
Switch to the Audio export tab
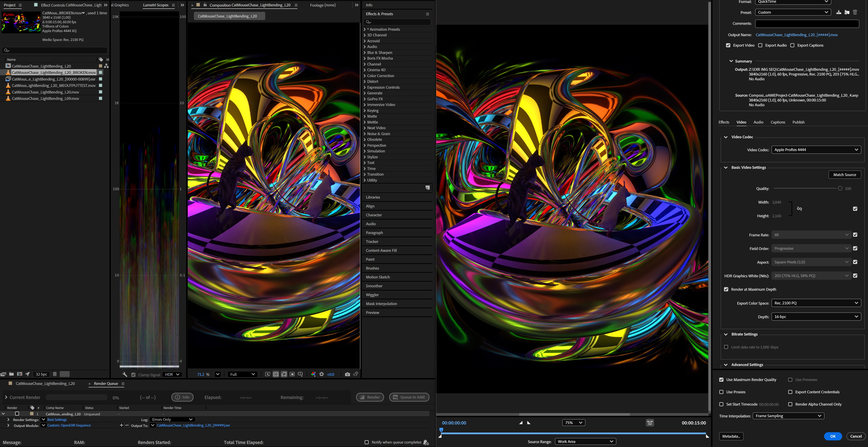pyautogui.click(x=758, y=122)
